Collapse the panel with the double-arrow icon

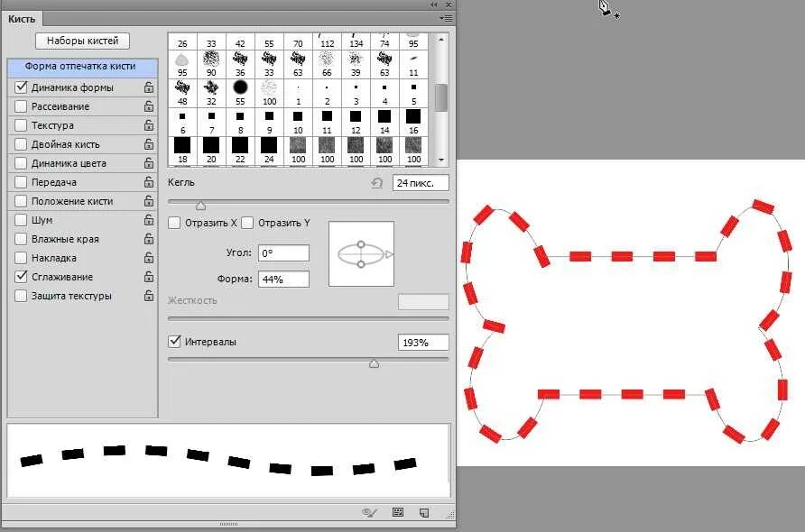(x=434, y=5)
